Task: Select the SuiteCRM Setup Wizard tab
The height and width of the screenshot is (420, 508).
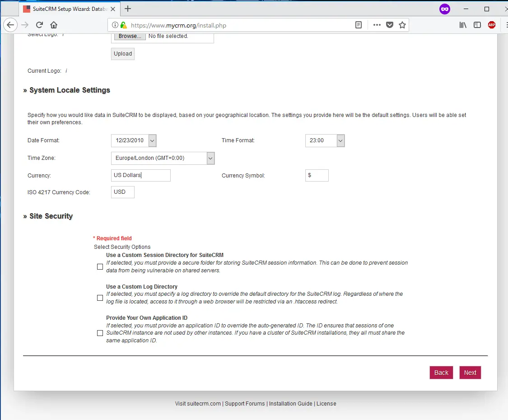Action: [70, 9]
